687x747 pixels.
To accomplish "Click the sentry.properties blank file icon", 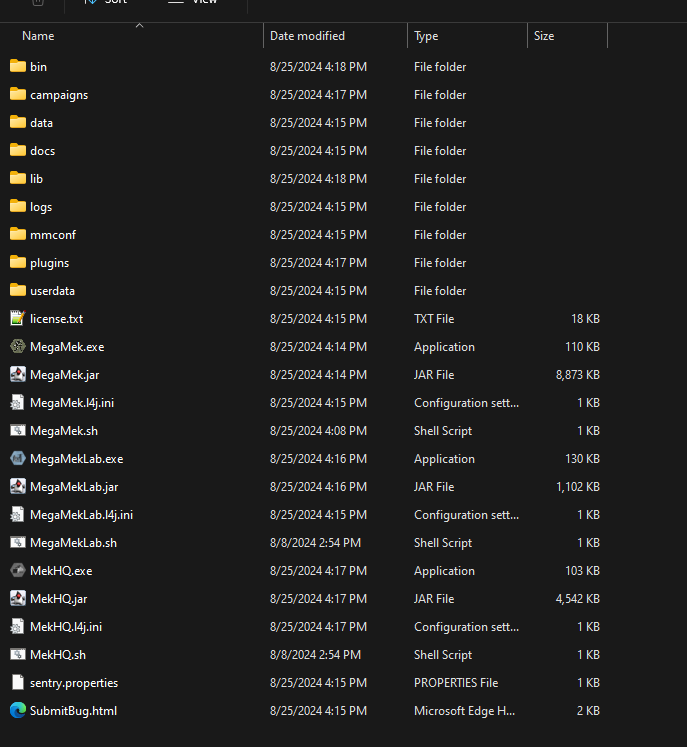I will click(18, 682).
